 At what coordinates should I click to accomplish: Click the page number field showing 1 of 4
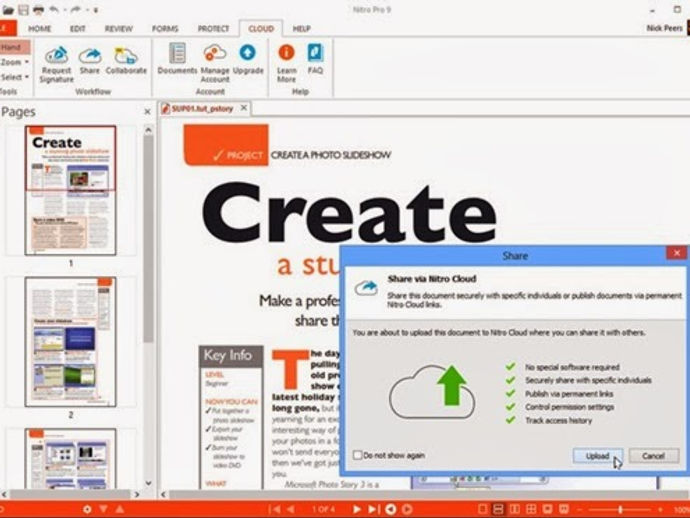(323, 509)
